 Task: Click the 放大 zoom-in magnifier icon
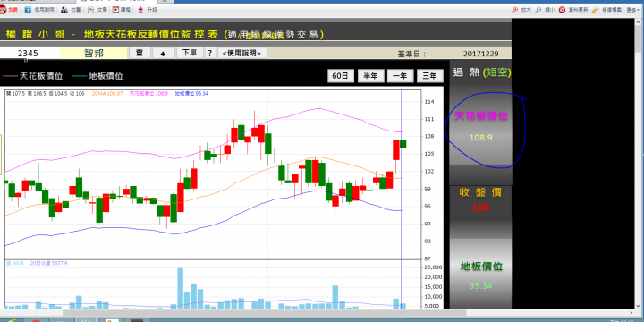coord(514,10)
